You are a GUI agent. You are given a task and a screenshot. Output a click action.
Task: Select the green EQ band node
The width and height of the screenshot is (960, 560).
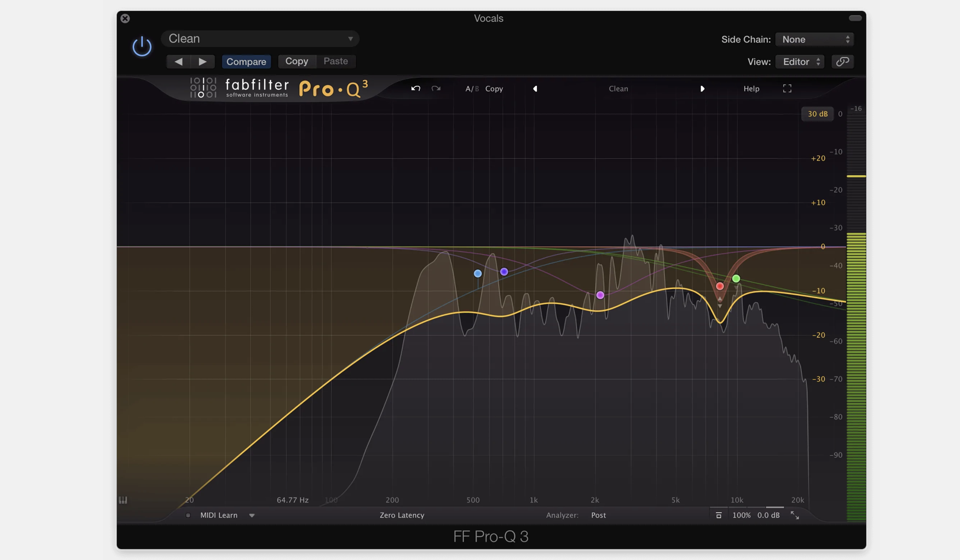[x=736, y=279]
